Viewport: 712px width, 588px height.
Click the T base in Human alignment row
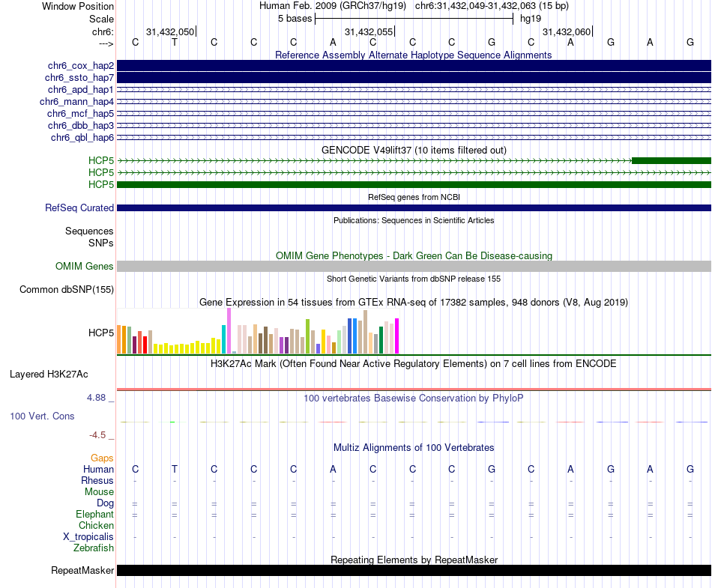[x=175, y=469]
